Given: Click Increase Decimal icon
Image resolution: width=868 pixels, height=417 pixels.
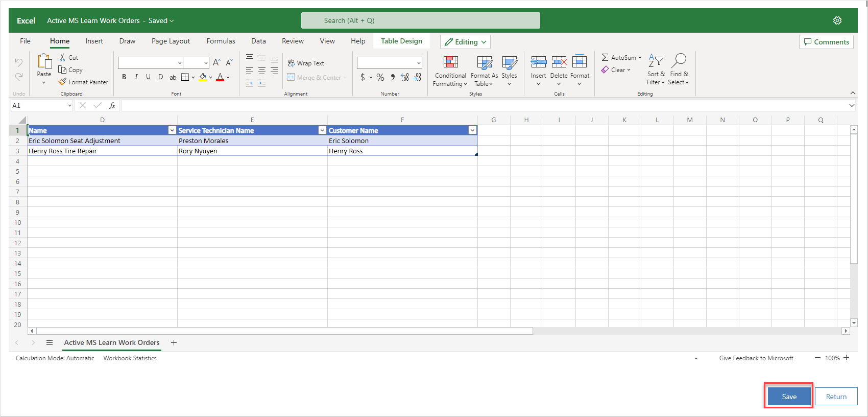Looking at the screenshot, I should point(405,77).
